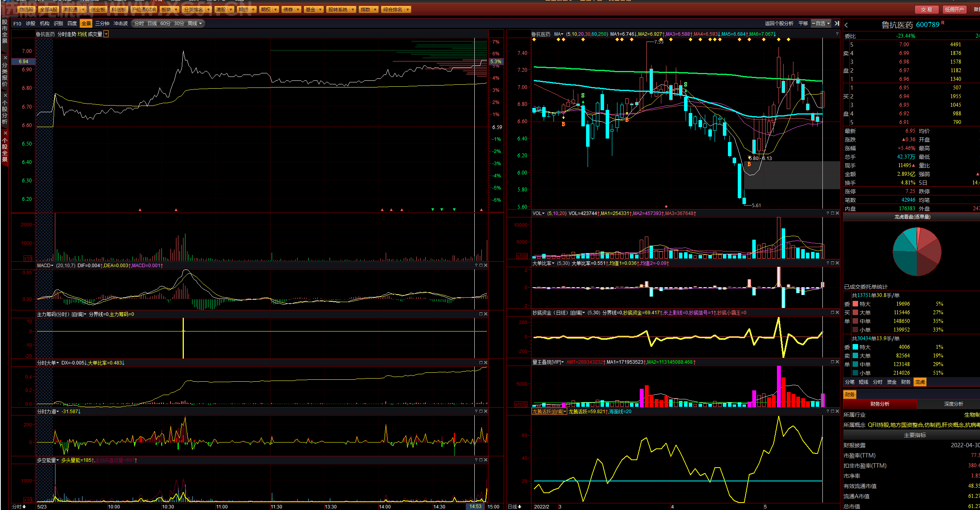Open the 周线 period dropdown
This screenshot has width=980, height=510.
click(195, 24)
